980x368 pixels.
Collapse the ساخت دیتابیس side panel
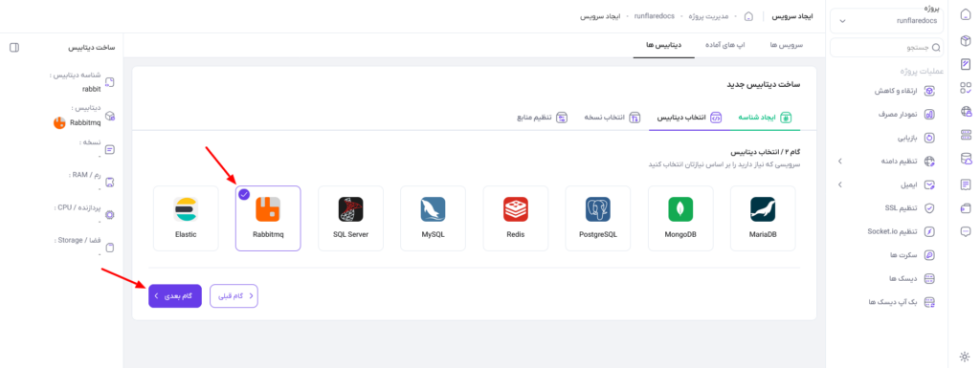coord(15,48)
